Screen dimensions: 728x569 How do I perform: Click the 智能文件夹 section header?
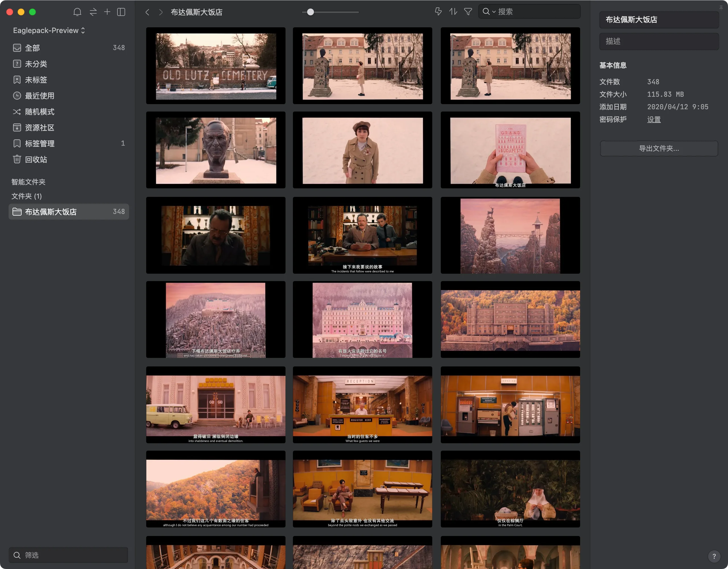coord(28,182)
